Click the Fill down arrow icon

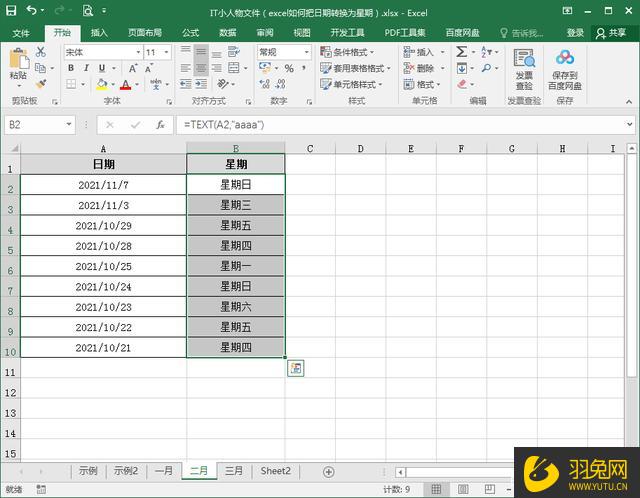point(462,68)
